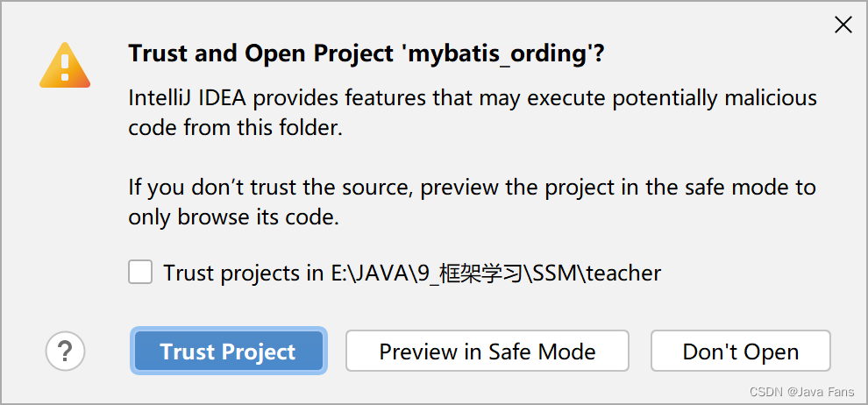This screenshot has width=868, height=405.
Task: Enable the Trust projects in folder checkbox
Action: [x=140, y=273]
